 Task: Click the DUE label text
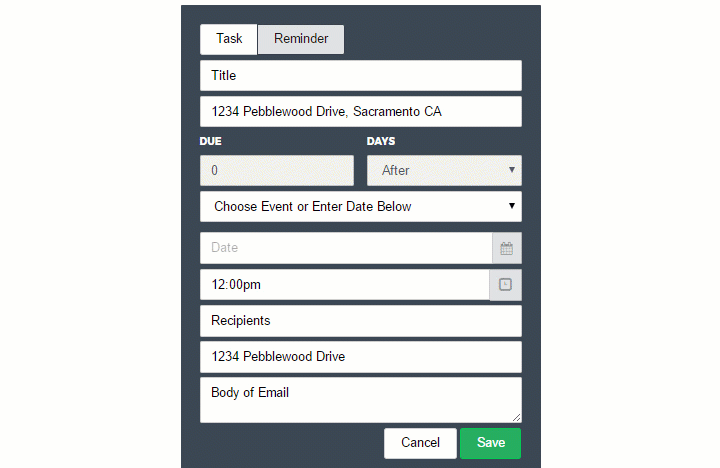pyautogui.click(x=211, y=141)
